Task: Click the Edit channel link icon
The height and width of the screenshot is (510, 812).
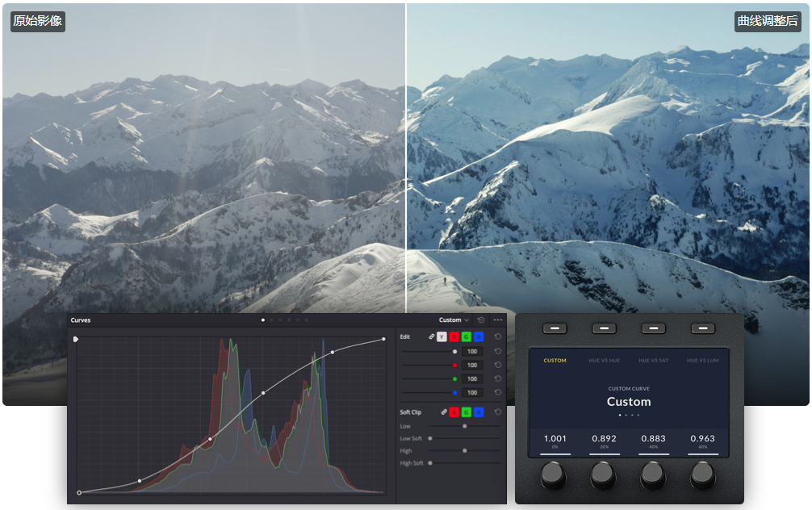Action: pos(432,337)
